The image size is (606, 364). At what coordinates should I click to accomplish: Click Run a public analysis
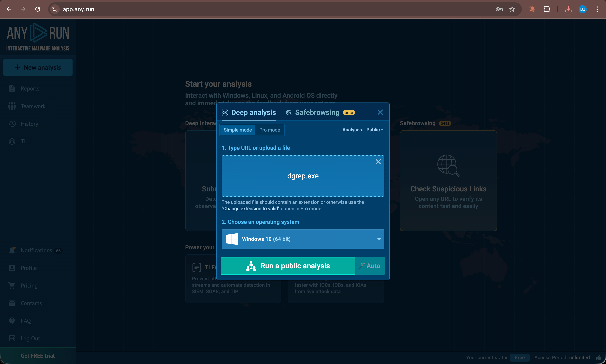tap(288, 266)
